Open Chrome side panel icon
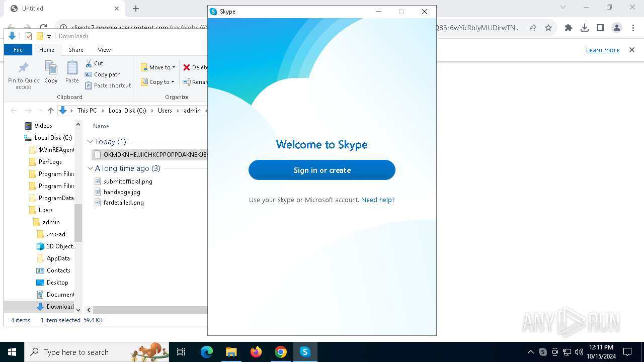 tap(601, 28)
